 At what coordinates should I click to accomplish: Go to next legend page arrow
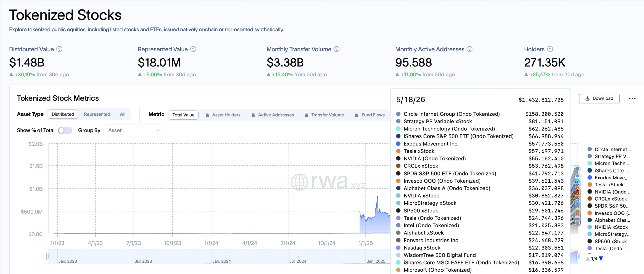point(601,259)
